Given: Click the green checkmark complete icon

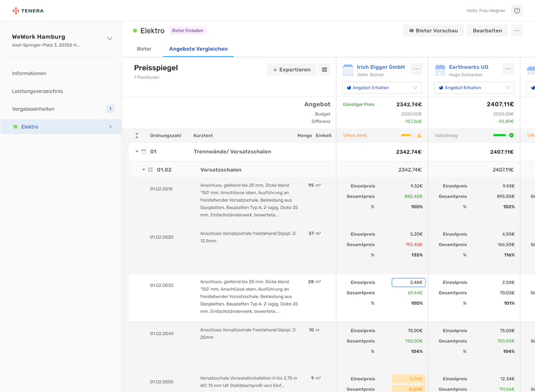Looking at the screenshot, I should click(x=511, y=135).
